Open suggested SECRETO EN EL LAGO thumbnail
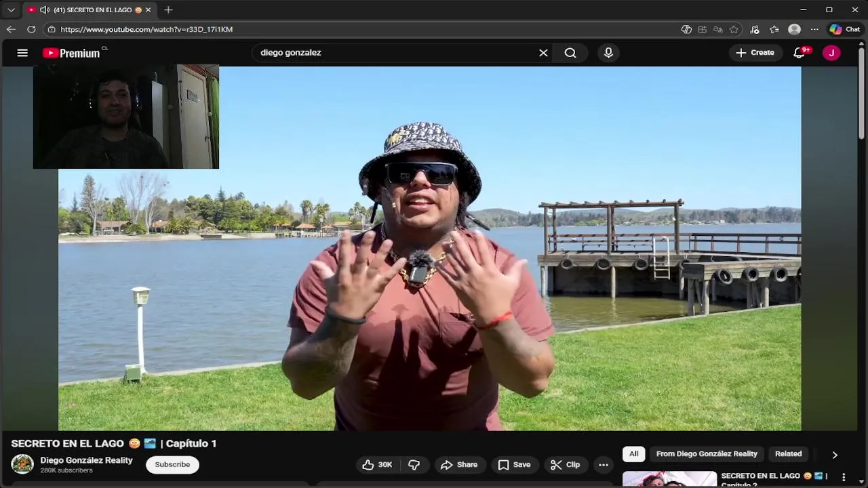Viewport: 868px width, 488px height. [669, 479]
